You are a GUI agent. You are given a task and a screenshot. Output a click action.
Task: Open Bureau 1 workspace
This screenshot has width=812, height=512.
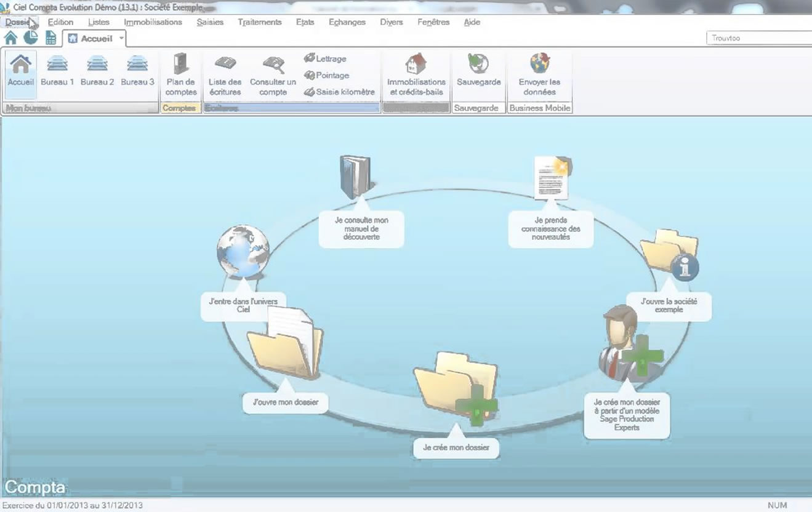point(57,70)
